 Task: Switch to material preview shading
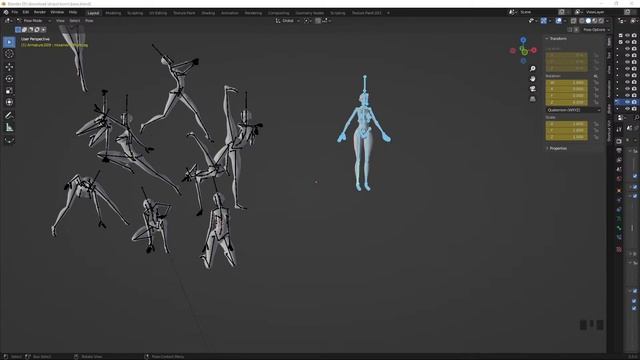(594, 21)
